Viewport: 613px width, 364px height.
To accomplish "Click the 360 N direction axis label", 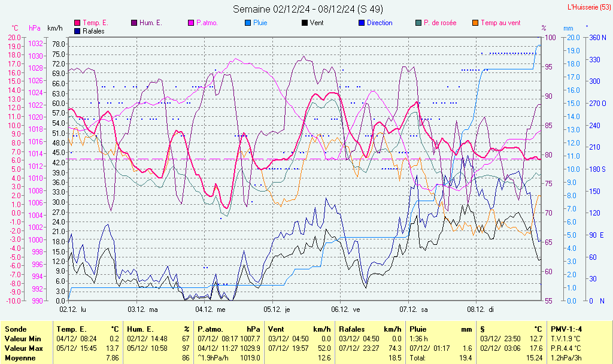I will tap(598, 38).
